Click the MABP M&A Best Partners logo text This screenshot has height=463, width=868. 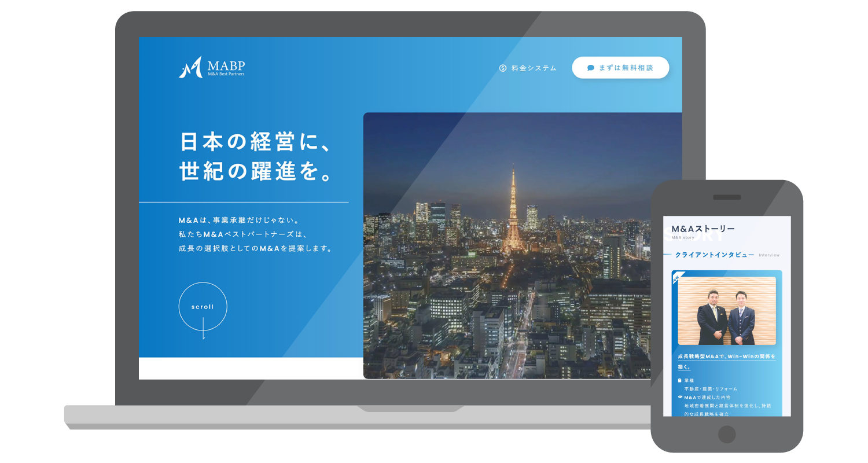(x=226, y=68)
